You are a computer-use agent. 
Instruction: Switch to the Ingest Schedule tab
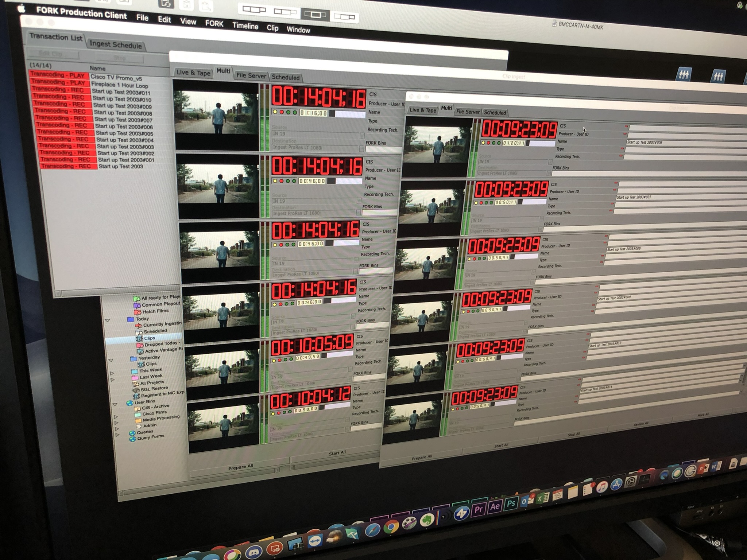(115, 45)
